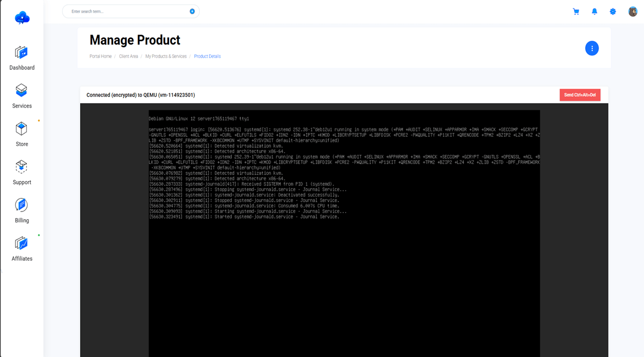
Task: Open Client Area from the breadcrumb
Action: pos(128,56)
